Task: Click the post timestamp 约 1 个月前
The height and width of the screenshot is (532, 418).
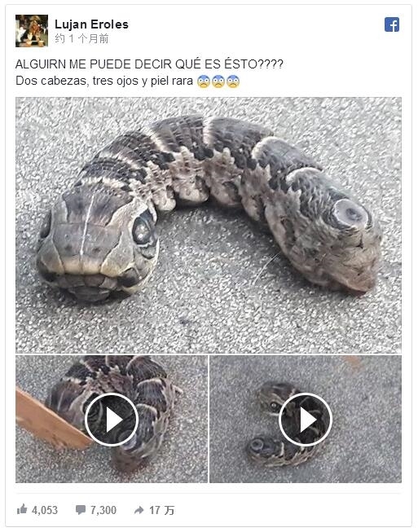Action: pyautogui.click(x=81, y=38)
